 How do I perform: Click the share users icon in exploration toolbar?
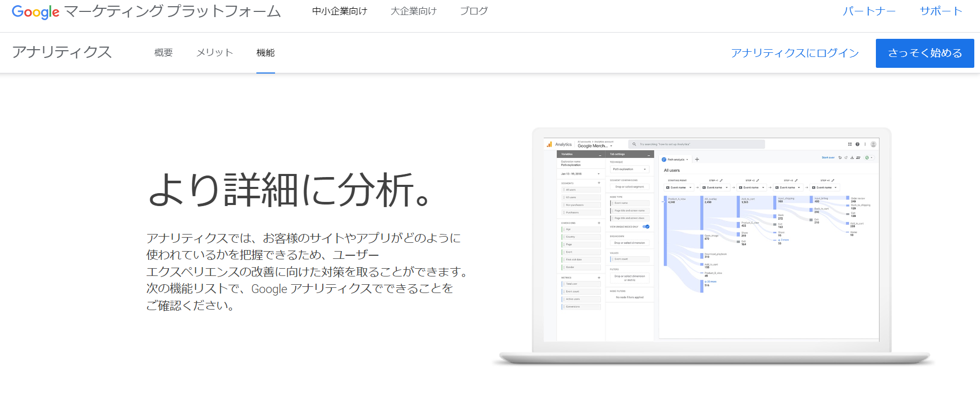tap(858, 157)
